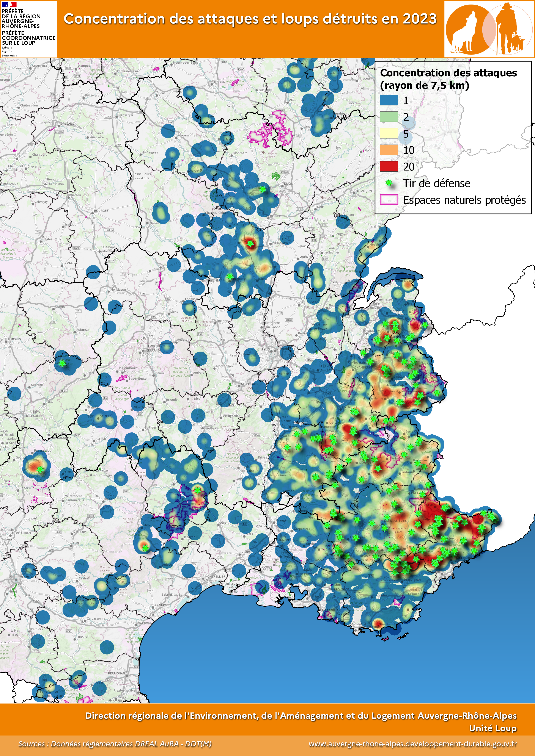Select the yellow swatch for value 5
The height and width of the screenshot is (756, 535).
(389, 133)
